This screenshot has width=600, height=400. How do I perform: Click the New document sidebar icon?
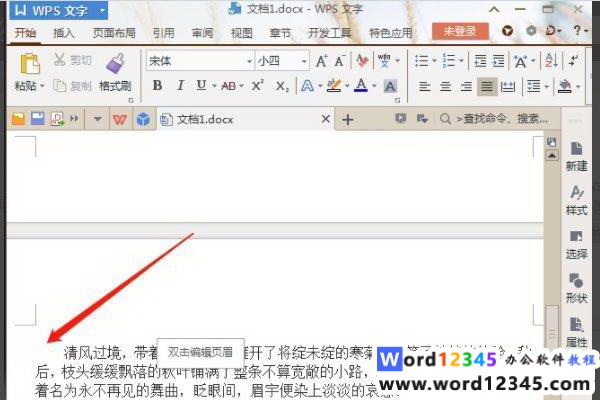pyautogui.click(x=577, y=151)
